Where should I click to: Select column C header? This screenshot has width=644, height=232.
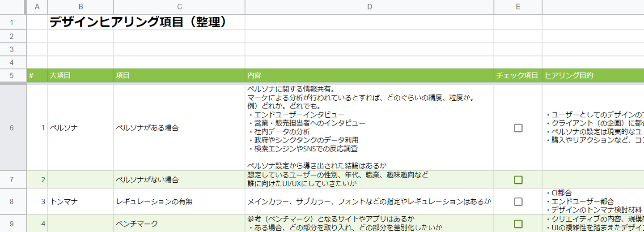tap(179, 7)
